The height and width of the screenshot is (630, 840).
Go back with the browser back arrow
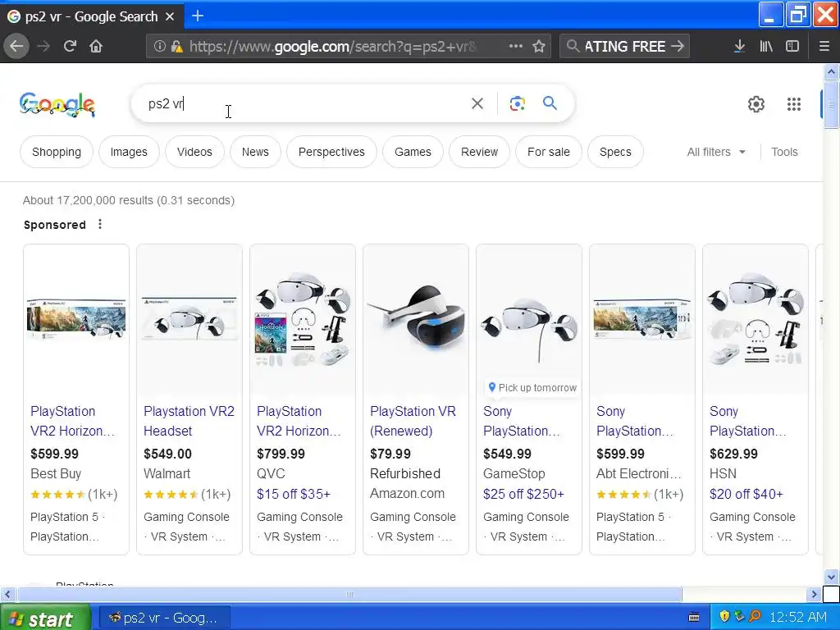point(16,47)
